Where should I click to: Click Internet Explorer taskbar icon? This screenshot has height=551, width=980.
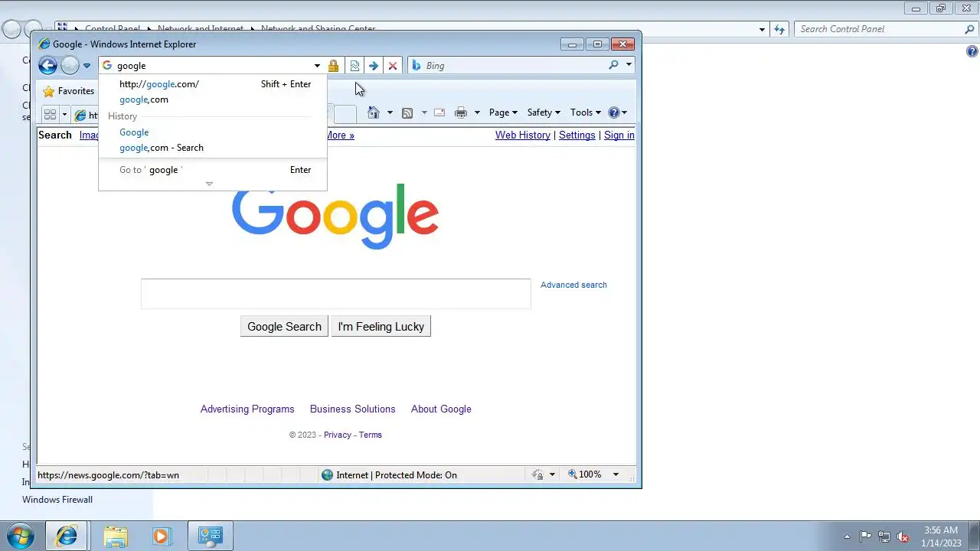pyautogui.click(x=67, y=536)
